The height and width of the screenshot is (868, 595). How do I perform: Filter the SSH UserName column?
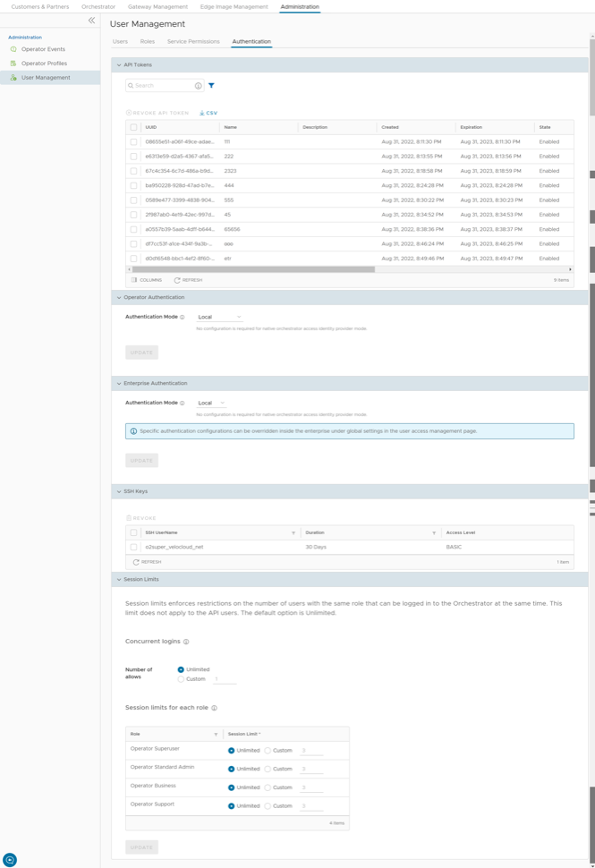coord(293,532)
